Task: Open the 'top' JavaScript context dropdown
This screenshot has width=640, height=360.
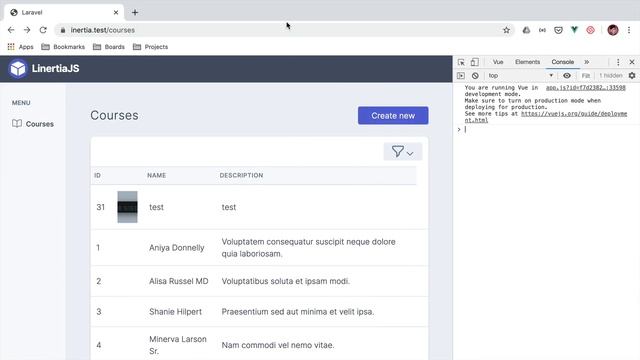Action: (520, 76)
